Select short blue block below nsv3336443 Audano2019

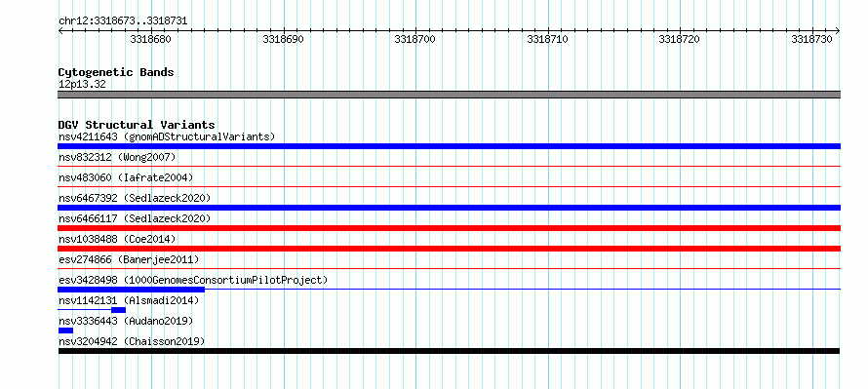[x=65, y=331]
